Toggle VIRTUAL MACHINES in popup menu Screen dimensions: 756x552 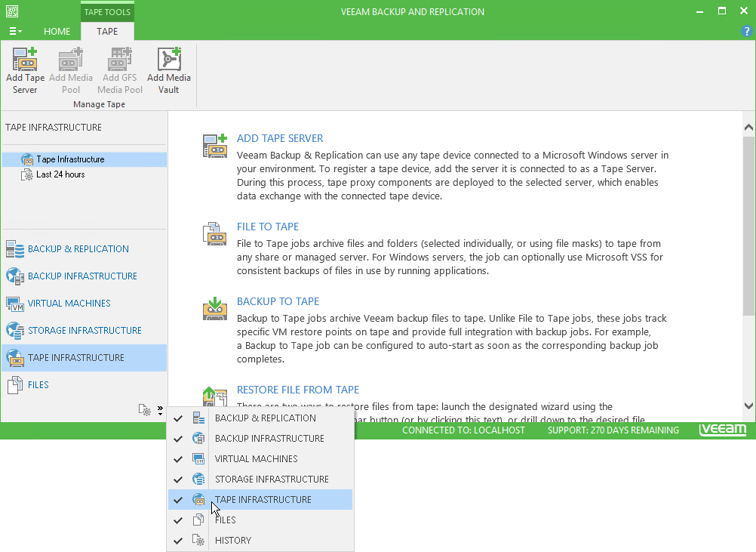[x=260, y=459]
